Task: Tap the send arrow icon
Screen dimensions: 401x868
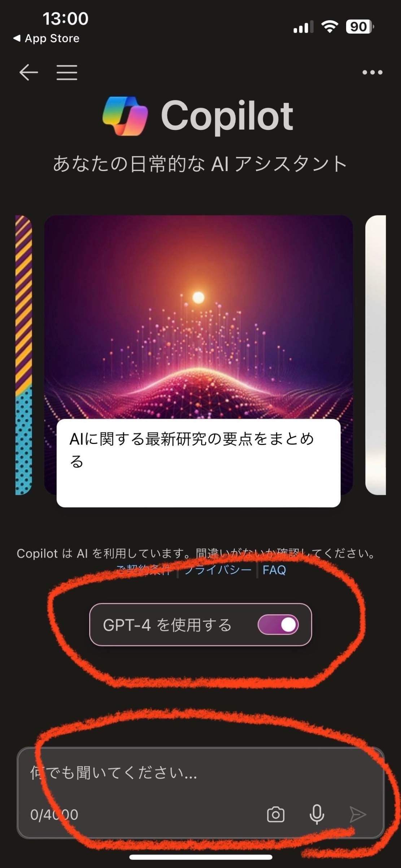Action: (x=358, y=815)
